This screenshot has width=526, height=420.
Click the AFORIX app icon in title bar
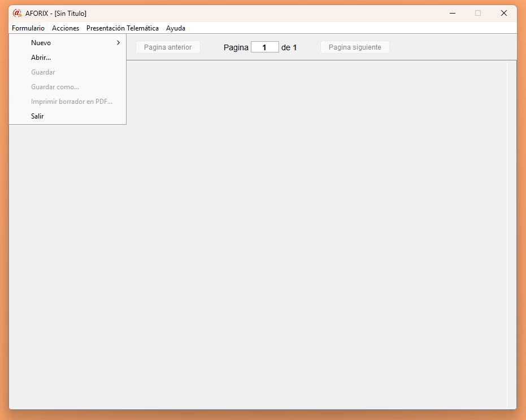[x=17, y=13]
